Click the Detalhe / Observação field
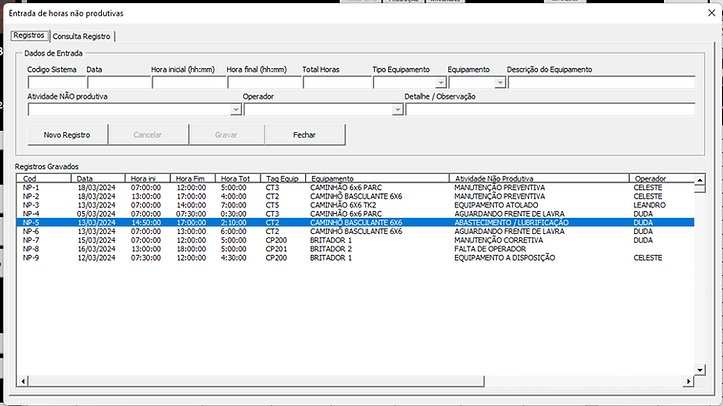 (x=550, y=110)
